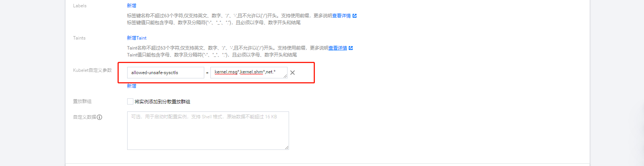Open 查看详情 link in the Labels description

coord(341,16)
